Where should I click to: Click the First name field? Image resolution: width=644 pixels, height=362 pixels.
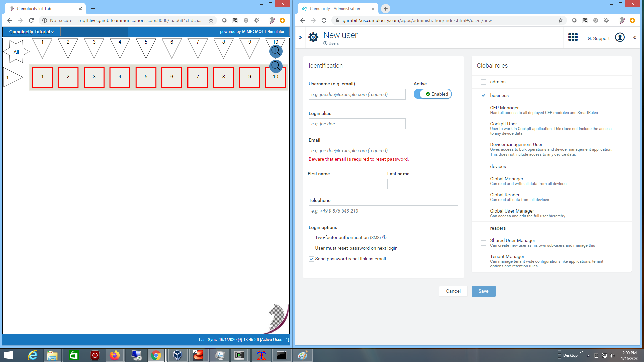[x=343, y=184]
